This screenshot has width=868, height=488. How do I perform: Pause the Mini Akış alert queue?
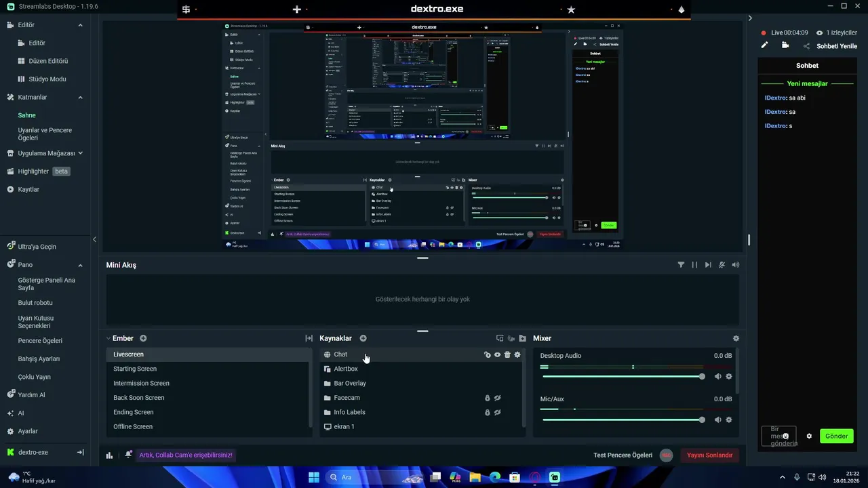[694, 265]
